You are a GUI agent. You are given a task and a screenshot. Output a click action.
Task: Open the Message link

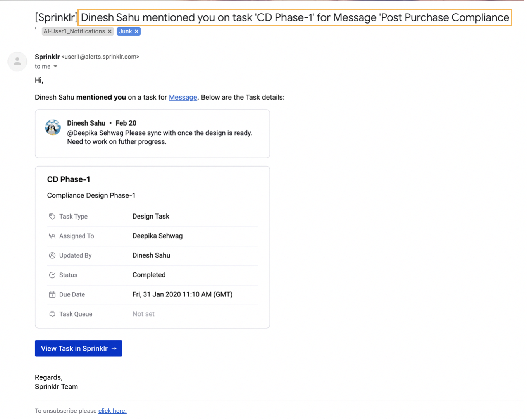coord(183,97)
